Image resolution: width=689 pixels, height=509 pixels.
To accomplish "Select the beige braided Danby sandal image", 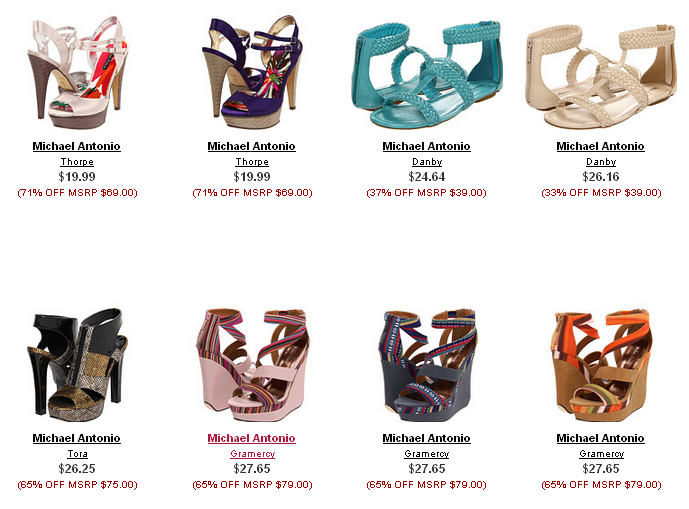I will point(601,76).
